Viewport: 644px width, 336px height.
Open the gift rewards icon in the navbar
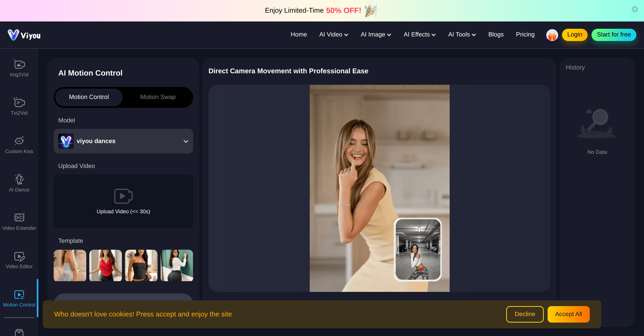click(x=552, y=35)
